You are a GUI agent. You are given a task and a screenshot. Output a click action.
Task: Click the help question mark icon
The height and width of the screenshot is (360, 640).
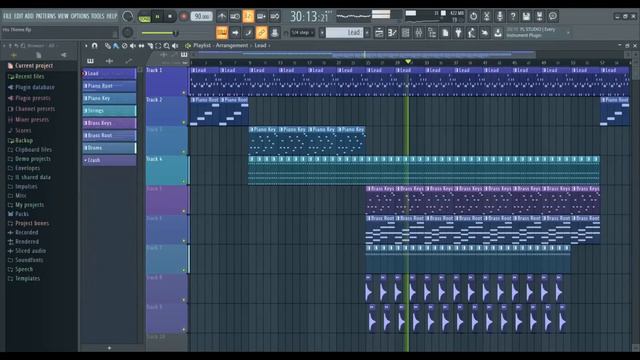tap(513, 16)
